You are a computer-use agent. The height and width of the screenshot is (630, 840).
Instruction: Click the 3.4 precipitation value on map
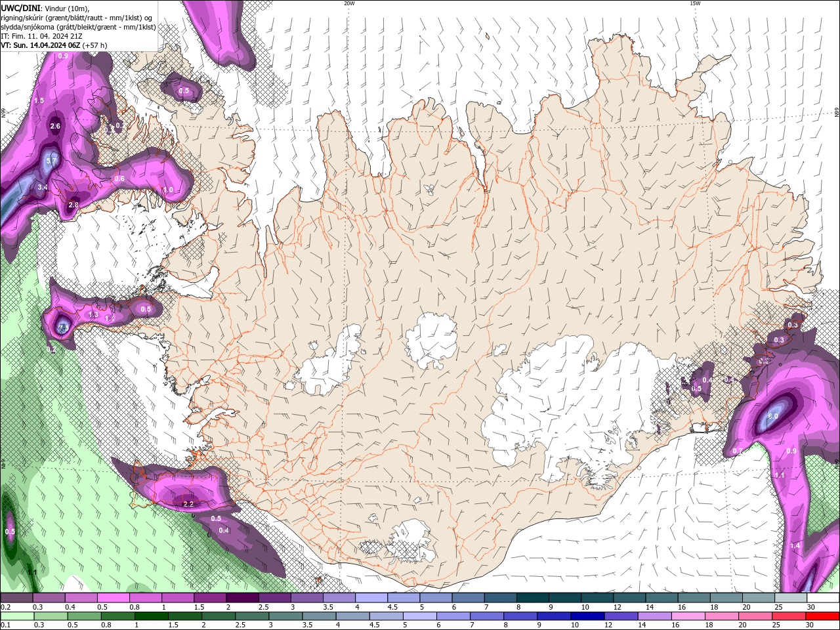tap(43, 188)
